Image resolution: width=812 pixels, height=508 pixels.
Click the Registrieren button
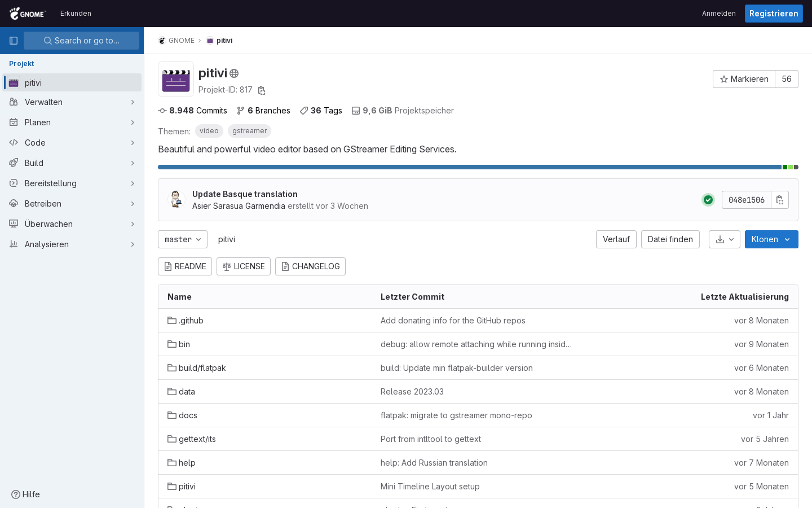point(773,14)
